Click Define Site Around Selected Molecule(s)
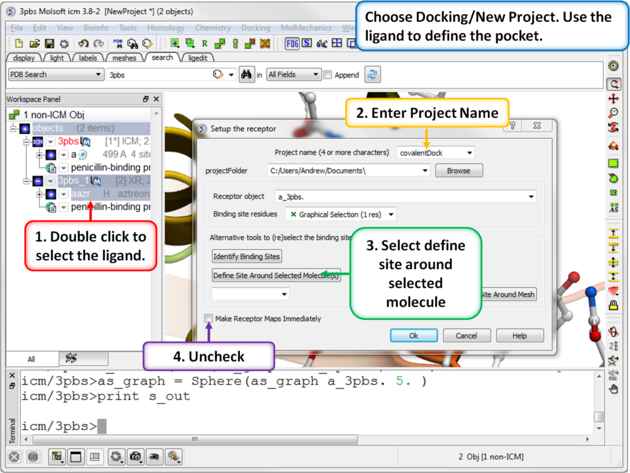The width and height of the screenshot is (630, 473). coord(276,275)
